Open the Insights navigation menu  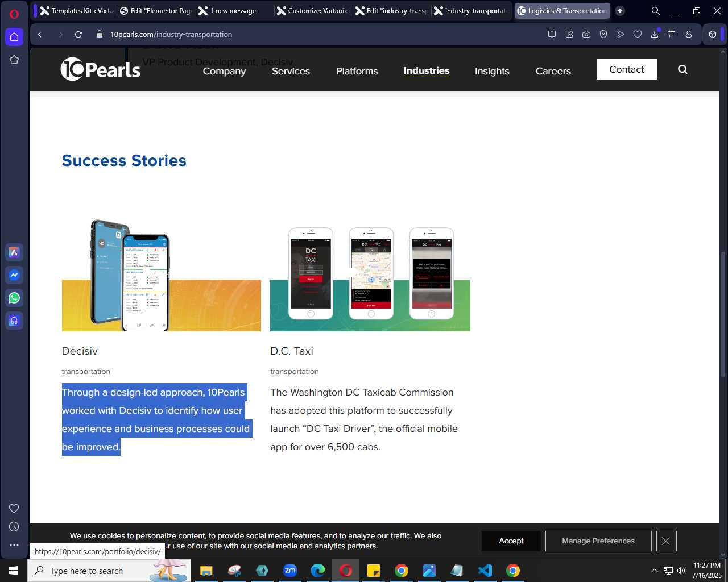click(x=492, y=71)
